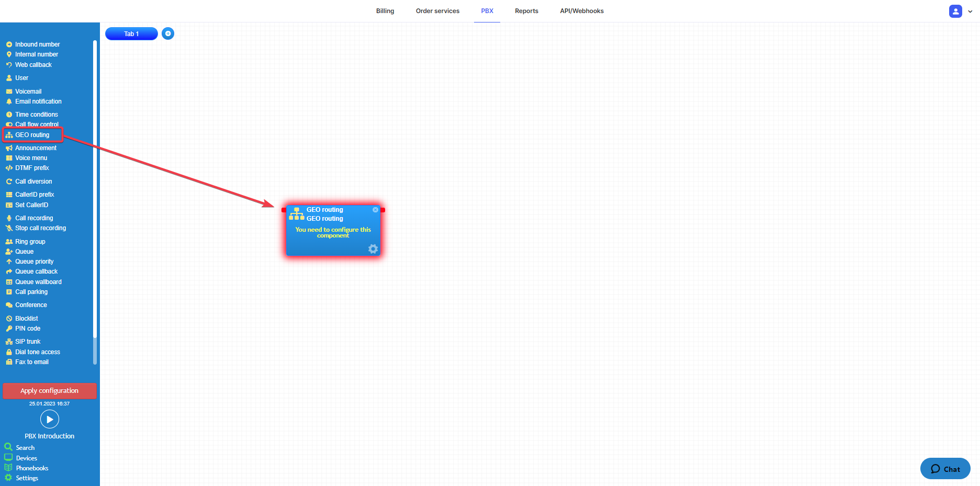Select the Queue component label

pyautogui.click(x=24, y=252)
